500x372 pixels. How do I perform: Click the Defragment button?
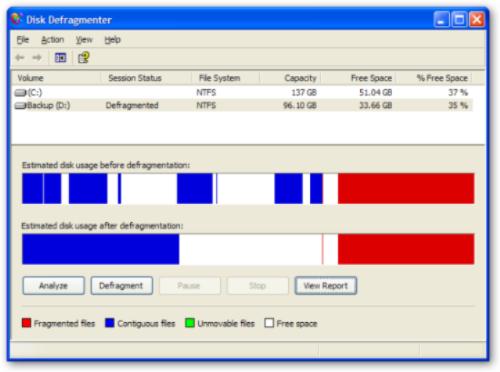point(122,286)
